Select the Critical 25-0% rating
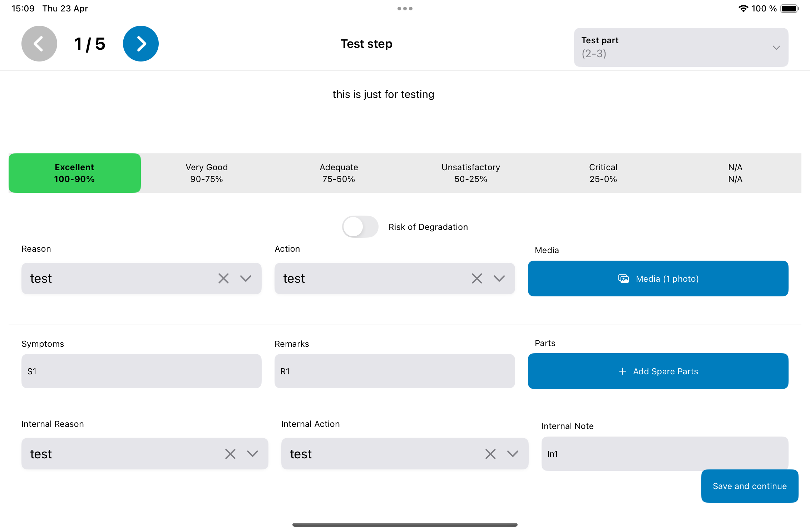The width and height of the screenshot is (810, 532). click(x=603, y=173)
